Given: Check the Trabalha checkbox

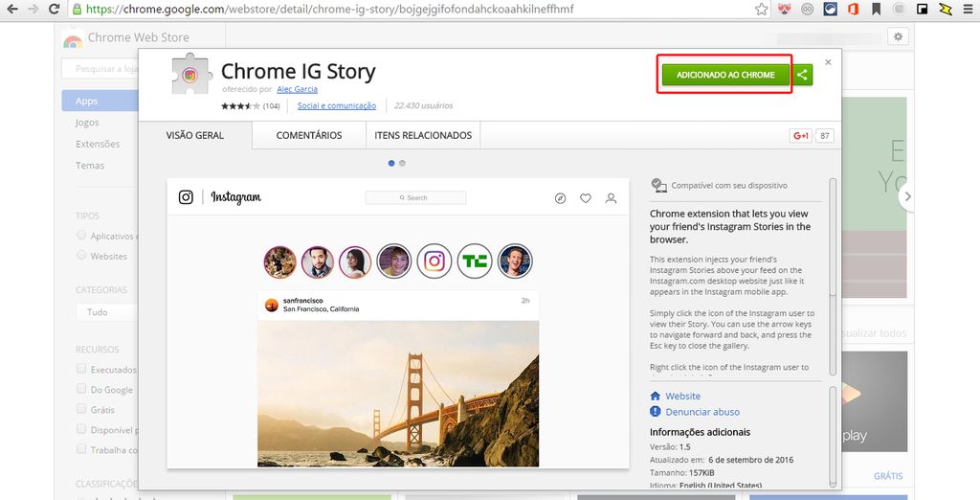Looking at the screenshot, I should 81,448.
